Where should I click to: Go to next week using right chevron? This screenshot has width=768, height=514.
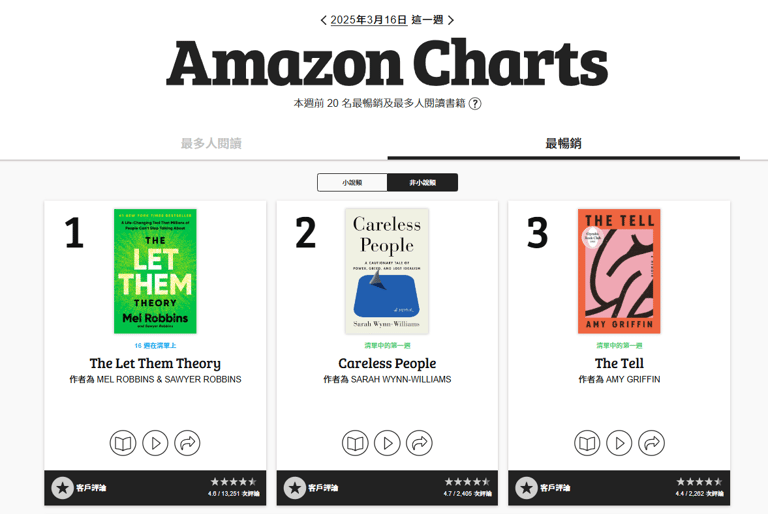tap(451, 20)
